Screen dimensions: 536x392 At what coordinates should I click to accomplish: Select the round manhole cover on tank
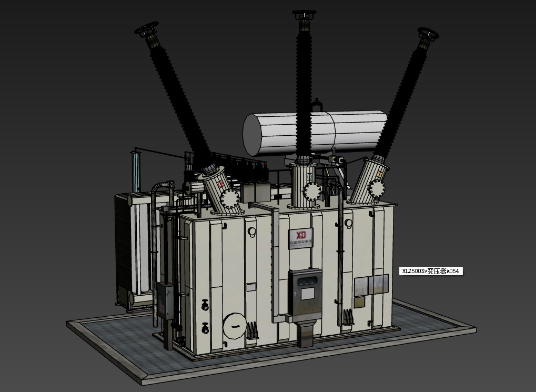(x=235, y=325)
